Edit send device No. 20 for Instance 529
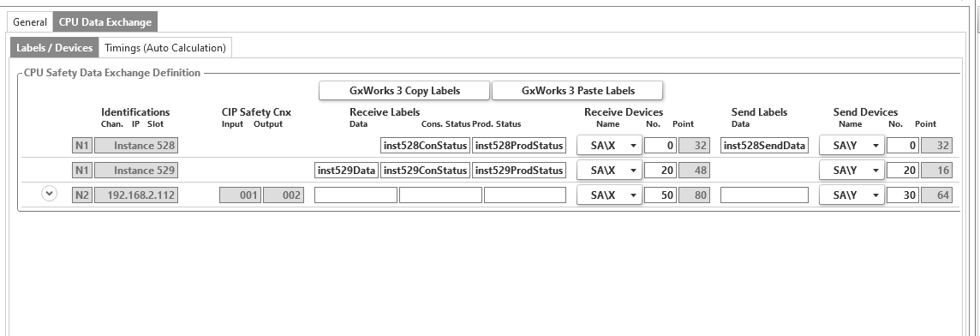 (x=903, y=171)
